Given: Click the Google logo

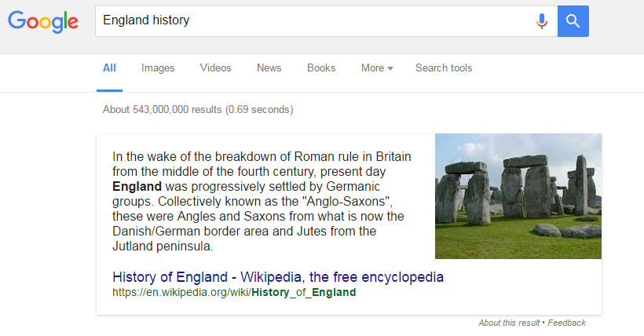Looking at the screenshot, I should [x=43, y=21].
